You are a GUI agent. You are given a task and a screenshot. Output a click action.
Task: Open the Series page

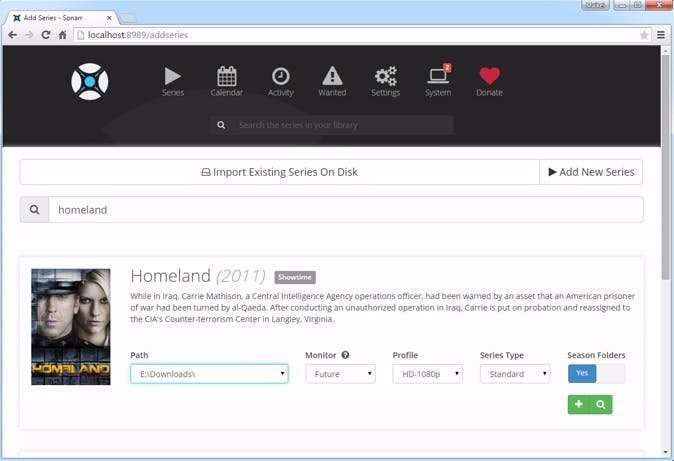pyautogui.click(x=173, y=81)
